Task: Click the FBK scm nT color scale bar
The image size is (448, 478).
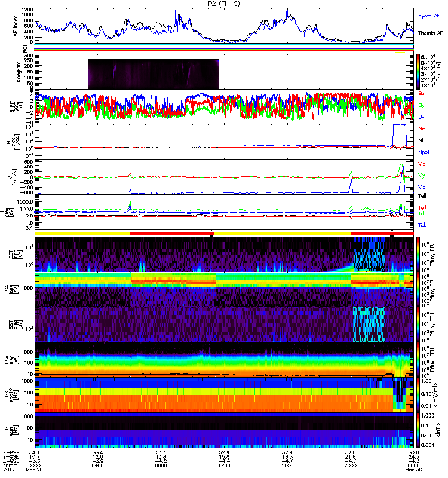Action: (x=418, y=430)
